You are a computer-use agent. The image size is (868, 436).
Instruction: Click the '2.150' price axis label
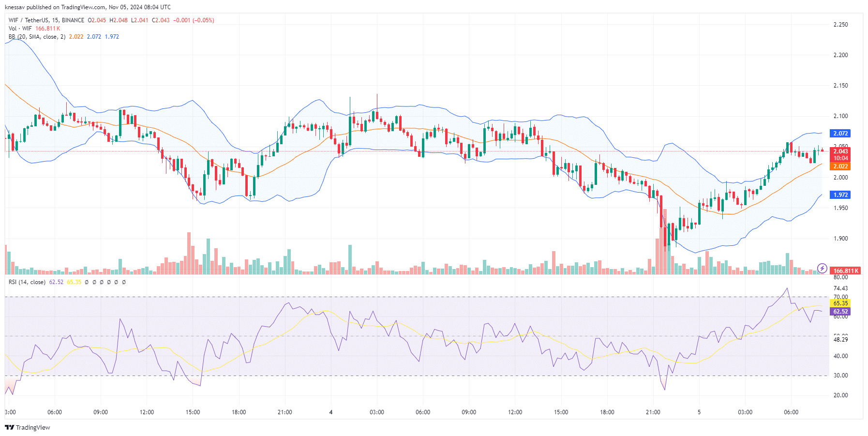(x=840, y=86)
